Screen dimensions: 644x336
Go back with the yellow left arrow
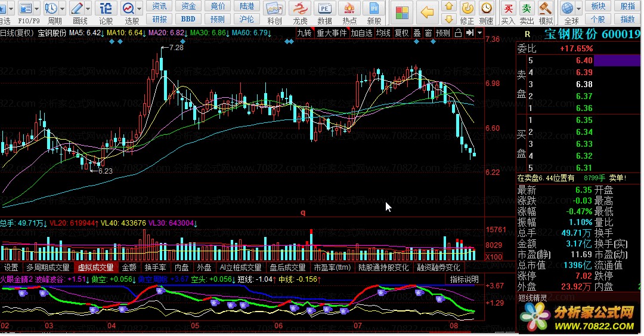(427, 13)
